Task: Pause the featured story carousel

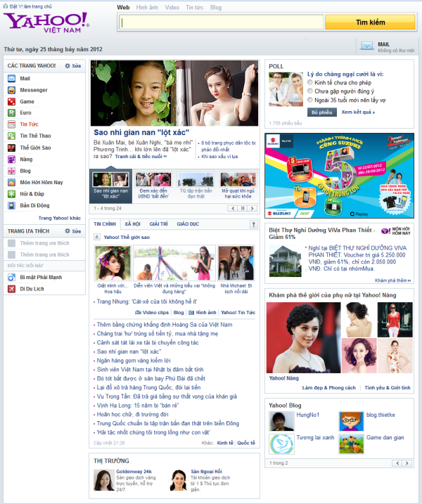Action: coord(243,208)
